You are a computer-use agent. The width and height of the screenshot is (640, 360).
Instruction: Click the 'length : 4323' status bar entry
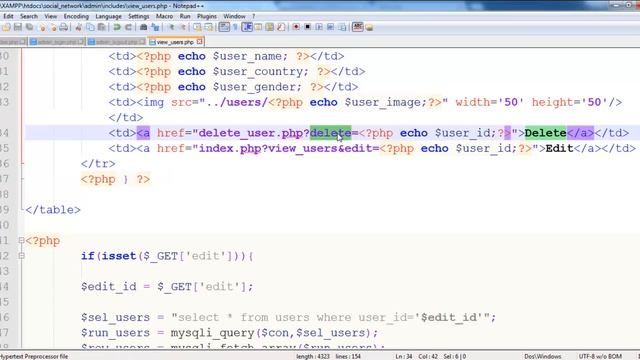(x=313, y=356)
